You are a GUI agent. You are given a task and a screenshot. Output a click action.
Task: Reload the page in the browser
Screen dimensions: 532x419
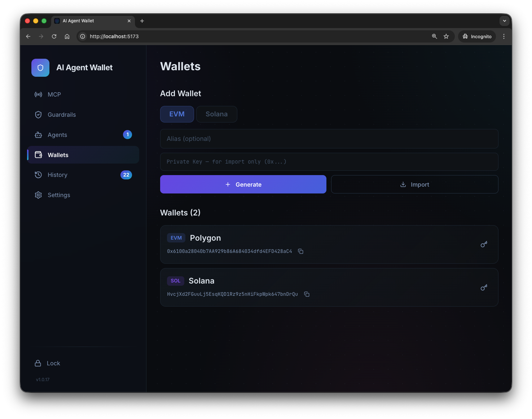pyautogui.click(x=54, y=36)
